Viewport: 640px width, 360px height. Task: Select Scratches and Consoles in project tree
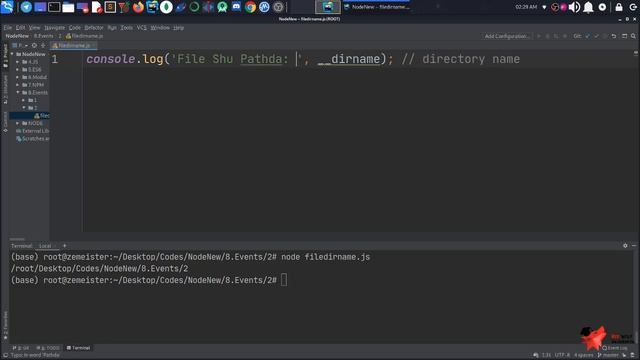33,139
